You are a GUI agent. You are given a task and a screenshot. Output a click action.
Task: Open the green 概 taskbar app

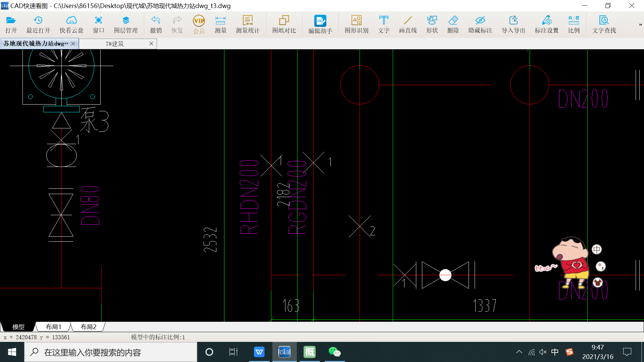[310, 352]
